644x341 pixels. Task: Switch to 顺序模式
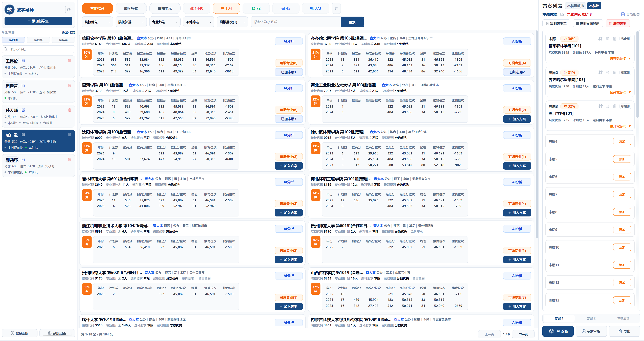click(131, 8)
